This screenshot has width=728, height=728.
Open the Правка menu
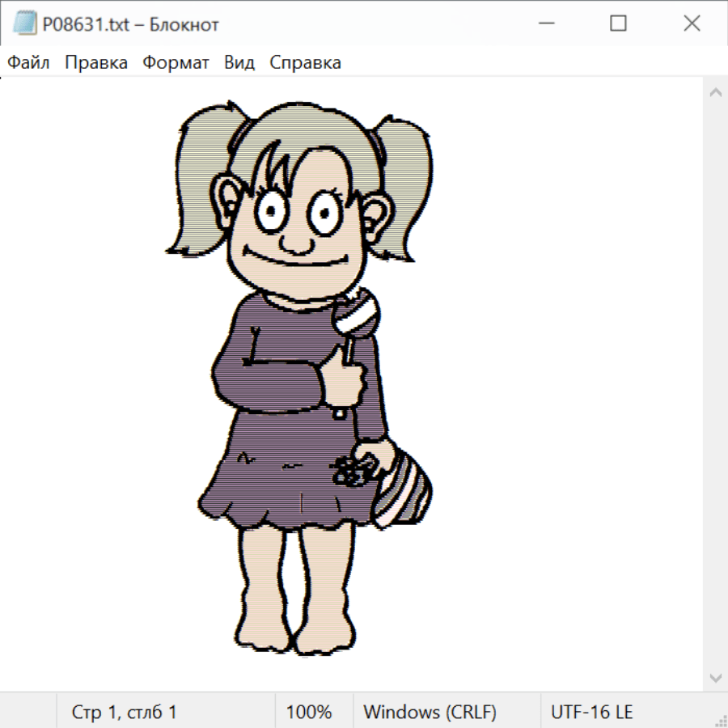coord(96,63)
